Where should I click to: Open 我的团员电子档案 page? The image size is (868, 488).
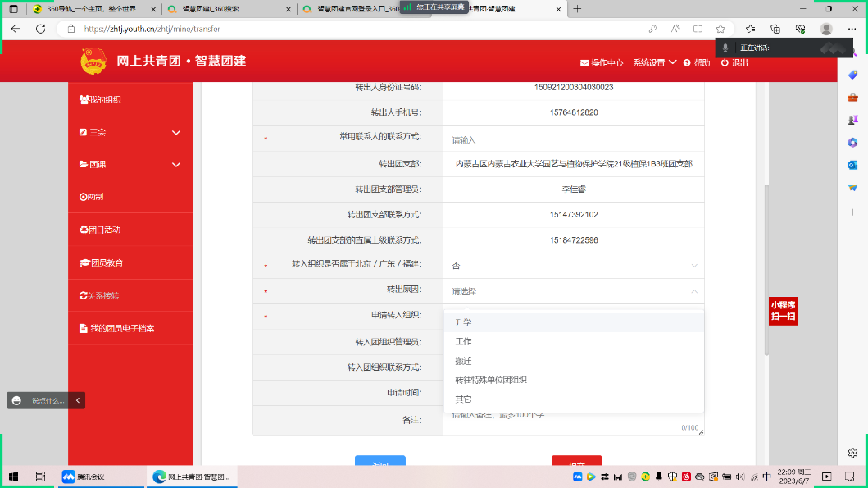point(121,328)
